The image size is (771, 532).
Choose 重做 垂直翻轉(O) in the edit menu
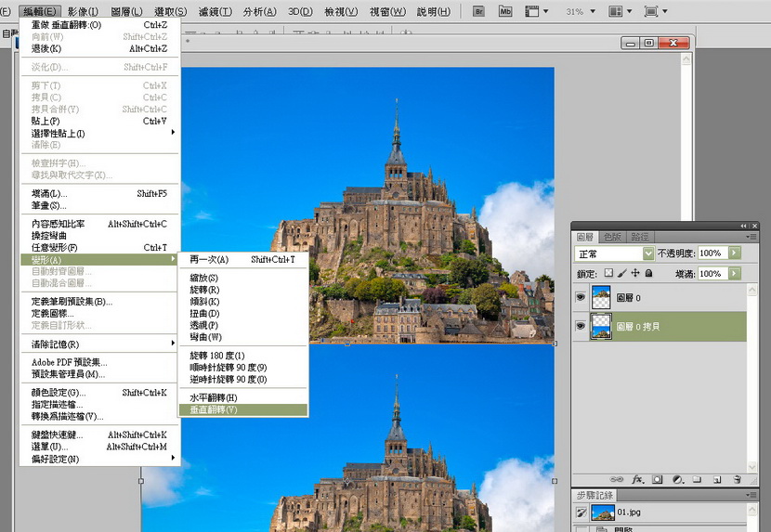(x=100, y=24)
